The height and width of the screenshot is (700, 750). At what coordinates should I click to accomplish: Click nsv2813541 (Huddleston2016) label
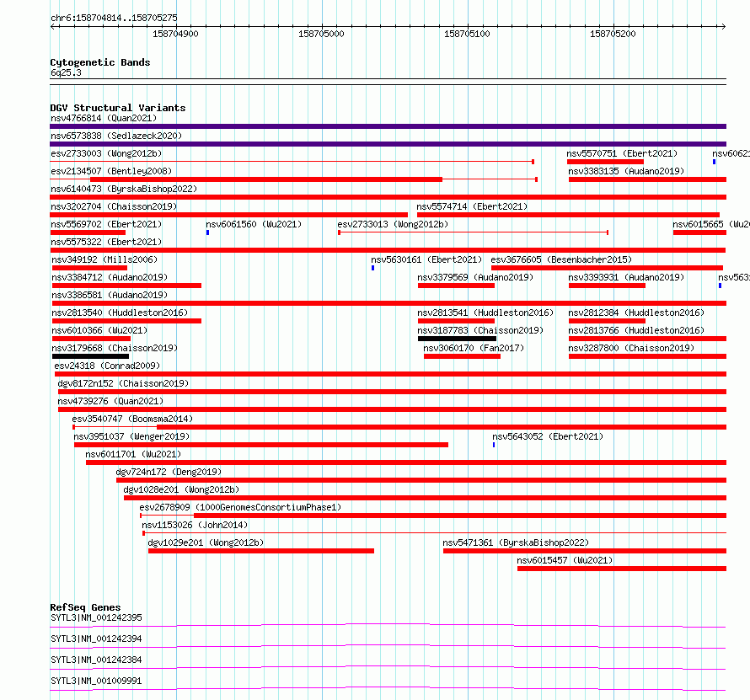point(485,313)
